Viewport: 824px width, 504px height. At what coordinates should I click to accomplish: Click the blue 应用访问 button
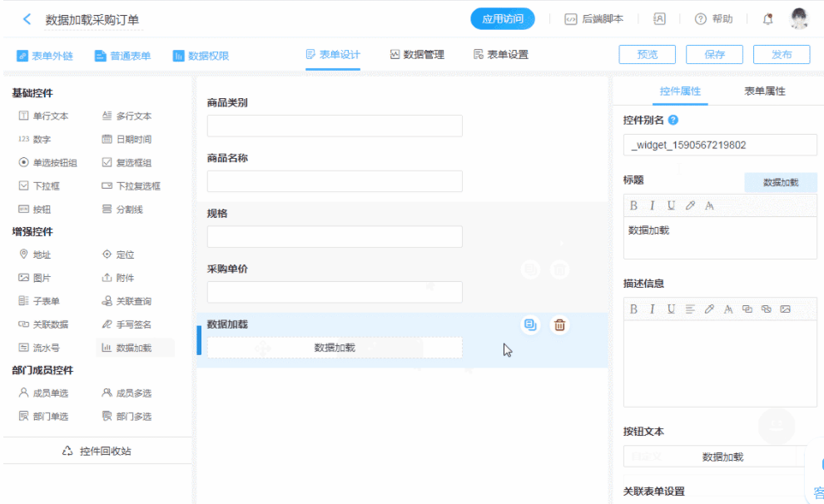pyautogui.click(x=503, y=19)
